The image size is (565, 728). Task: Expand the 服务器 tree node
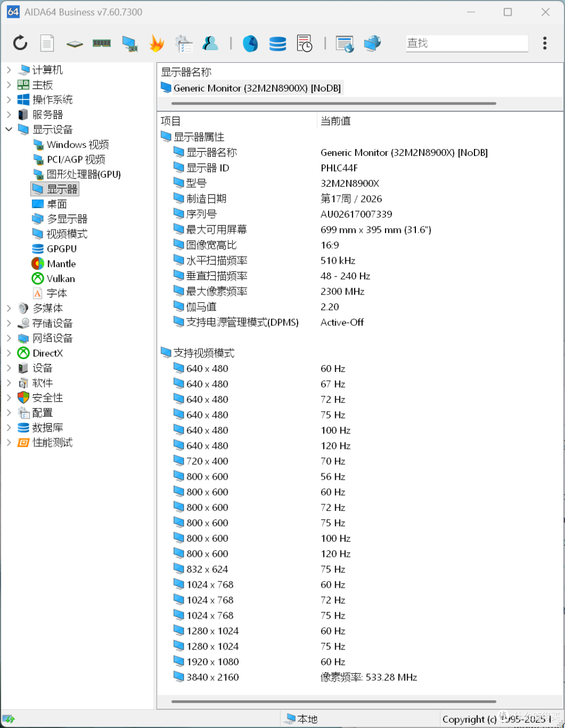pyautogui.click(x=9, y=115)
